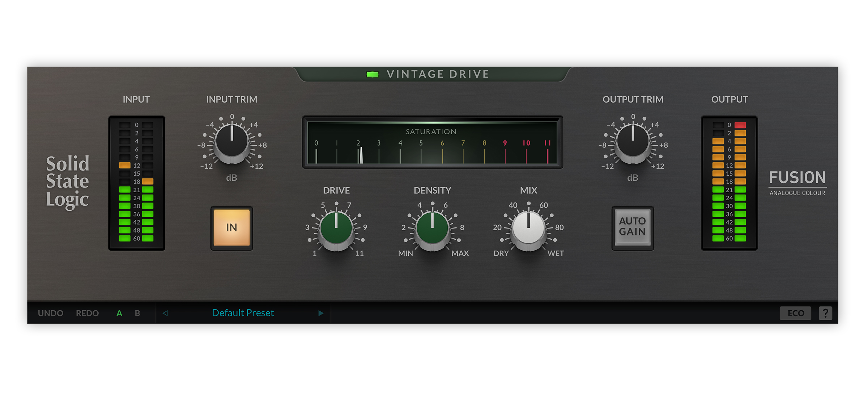Click the MIX label
868x407 pixels.
point(529,190)
